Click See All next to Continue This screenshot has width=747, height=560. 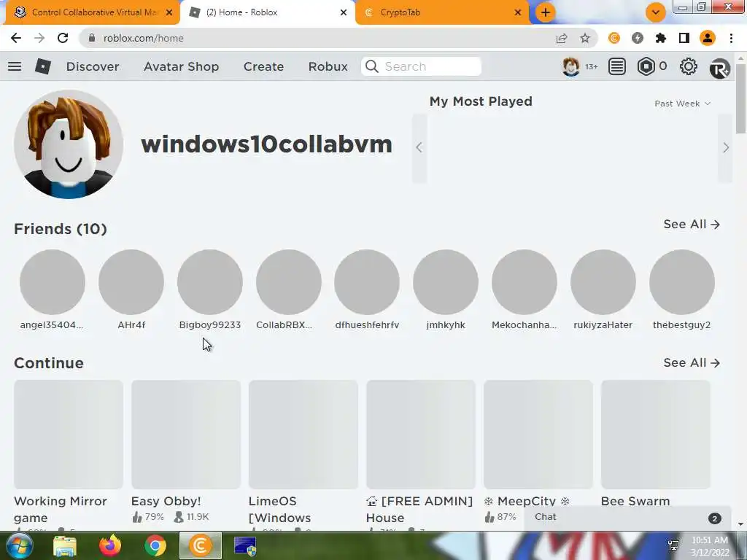(x=692, y=363)
